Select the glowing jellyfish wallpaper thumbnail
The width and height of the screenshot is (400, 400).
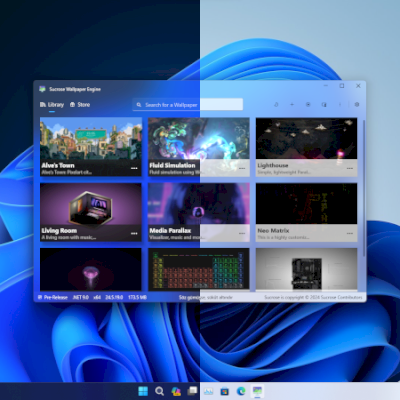tap(91, 269)
